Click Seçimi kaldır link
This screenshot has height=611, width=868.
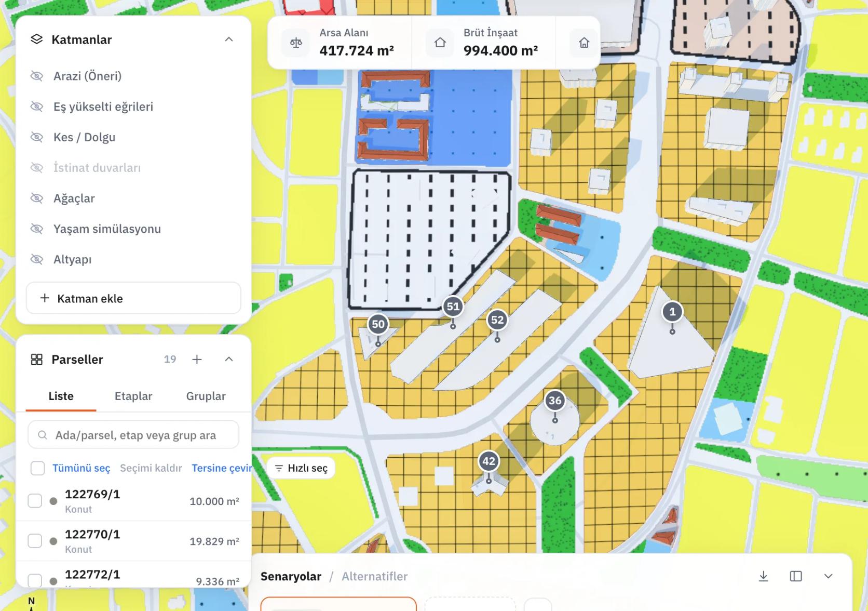151,468
